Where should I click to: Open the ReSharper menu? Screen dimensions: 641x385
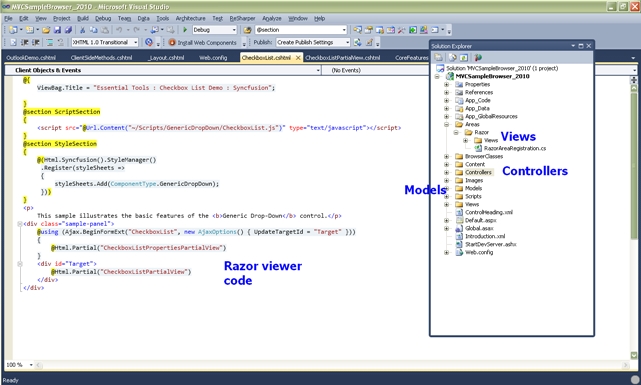tap(242, 18)
